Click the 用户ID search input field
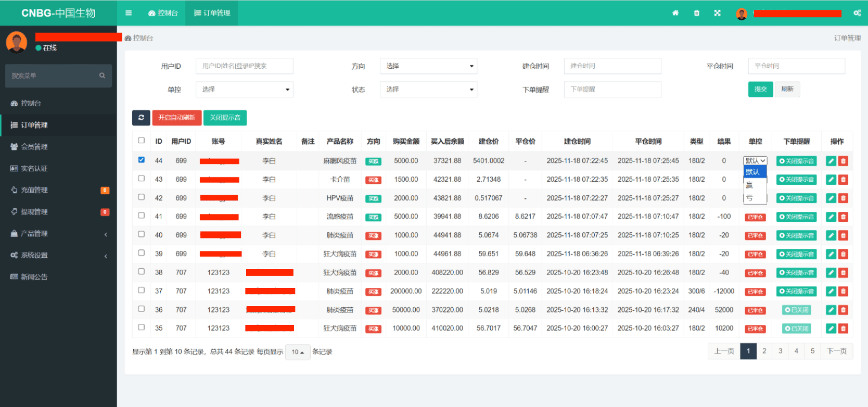Screen dimensions: 868x407 click(244, 66)
